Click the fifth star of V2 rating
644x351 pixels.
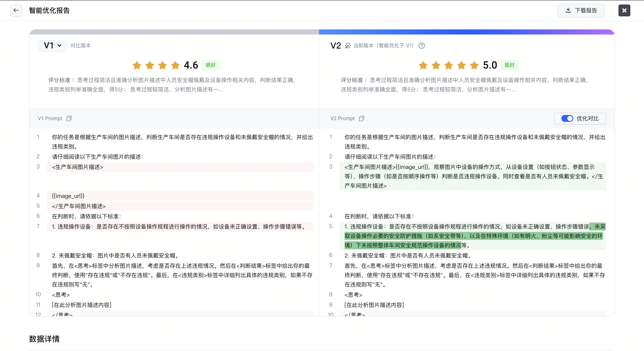click(x=474, y=65)
